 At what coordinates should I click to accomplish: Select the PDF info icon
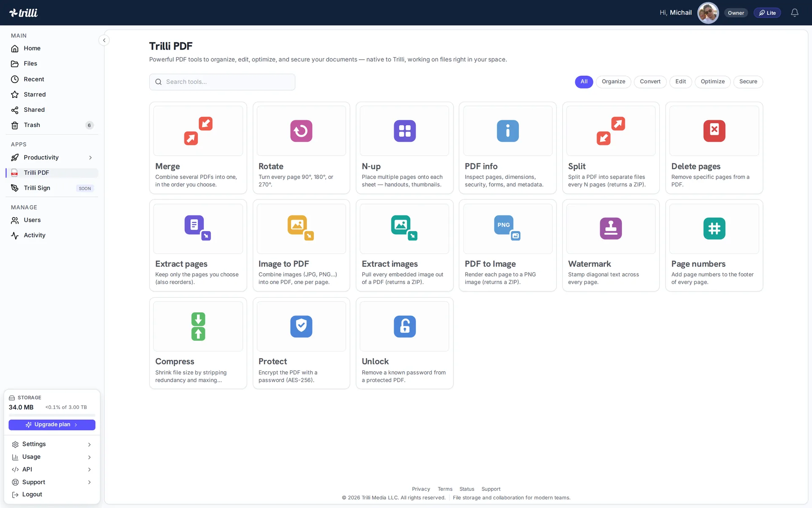click(x=507, y=131)
